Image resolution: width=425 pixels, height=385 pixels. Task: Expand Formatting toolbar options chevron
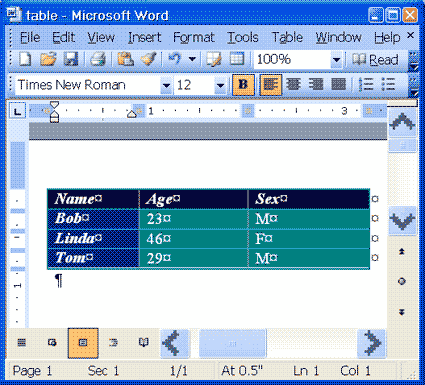[x=413, y=86]
